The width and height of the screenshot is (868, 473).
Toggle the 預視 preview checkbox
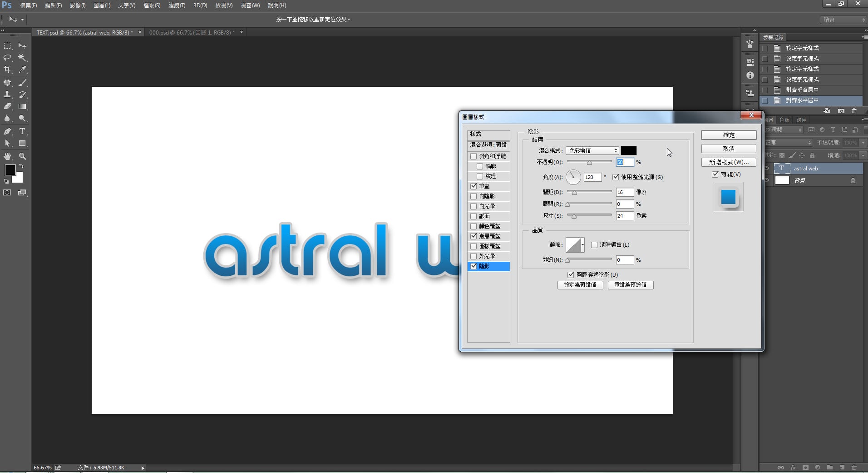[x=715, y=174]
